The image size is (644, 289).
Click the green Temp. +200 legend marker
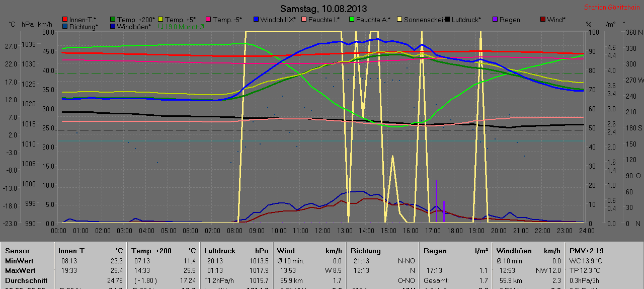click(113, 20)
